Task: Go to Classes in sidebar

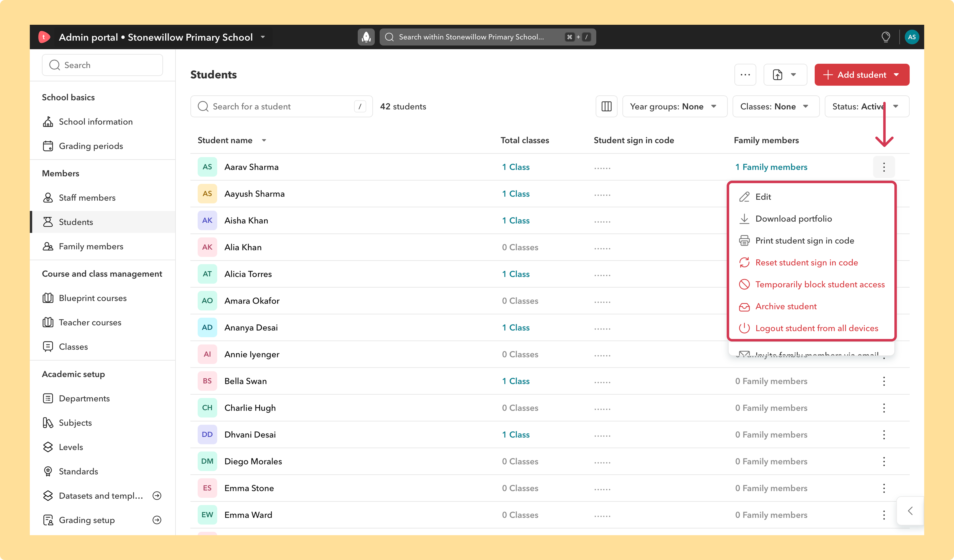Action: point(103,347)
